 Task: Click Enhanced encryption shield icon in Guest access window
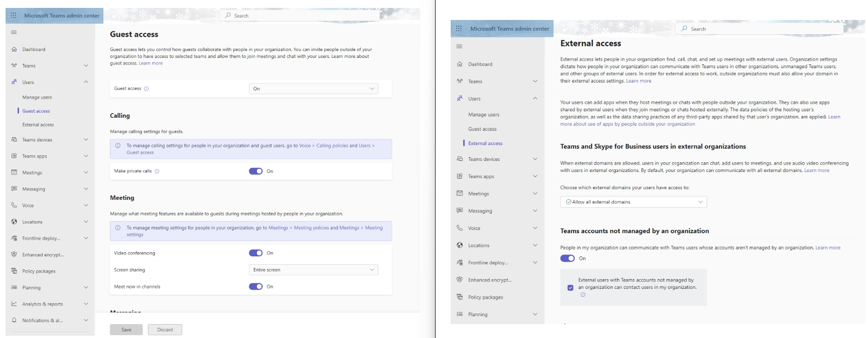[x=14, y=255]
